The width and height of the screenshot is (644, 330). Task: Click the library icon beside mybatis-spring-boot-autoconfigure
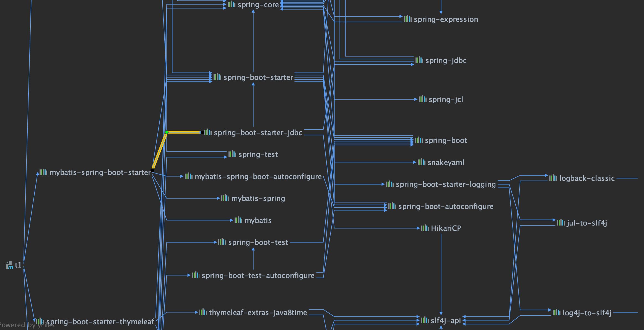click(188, 176)
